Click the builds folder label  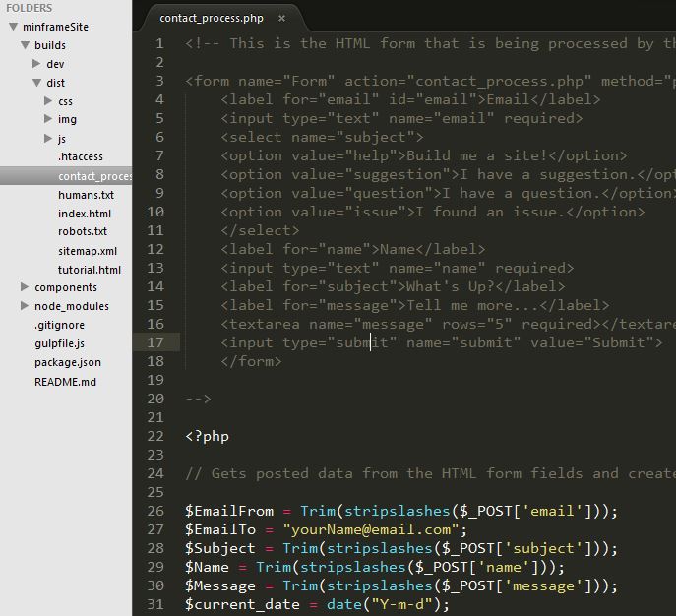pyautogui.click(x=50, y=45)
